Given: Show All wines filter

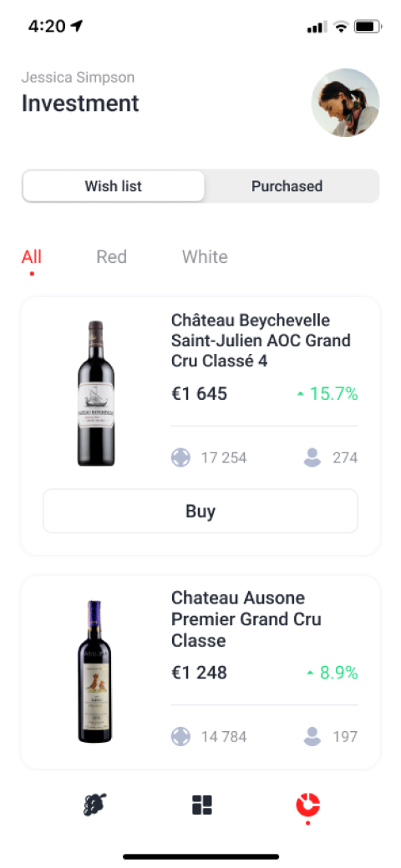Looking at the screenshot, I should [x=32, y=257].
